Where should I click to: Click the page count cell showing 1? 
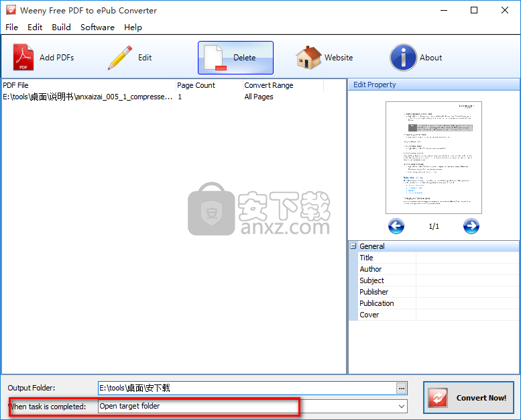coord(180,97)
